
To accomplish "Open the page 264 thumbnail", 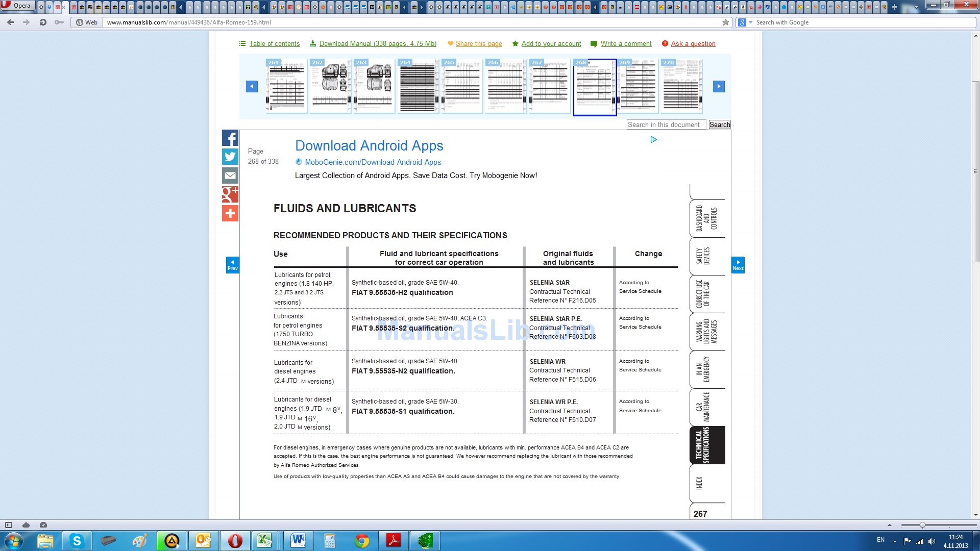I will [418, 86].
